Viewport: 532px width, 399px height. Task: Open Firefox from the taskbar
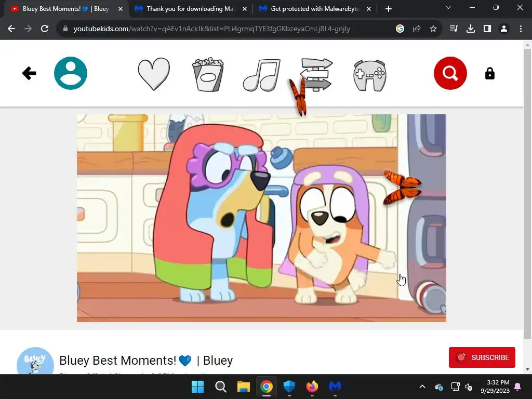(312, 387)
